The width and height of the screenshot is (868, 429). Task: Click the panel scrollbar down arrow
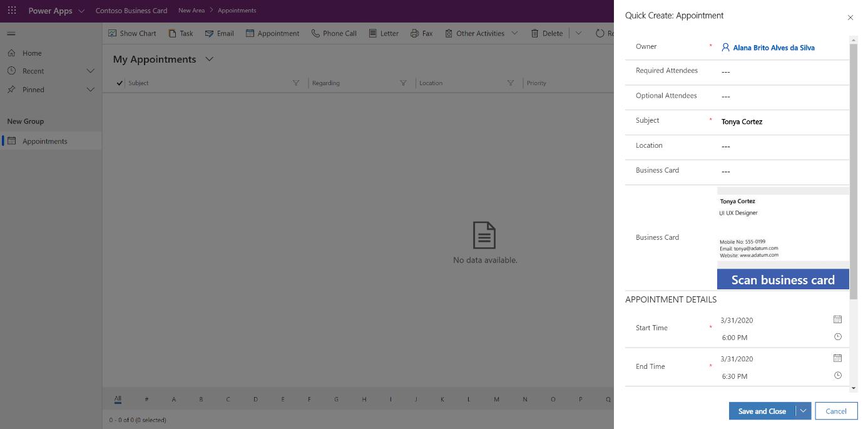coord(854,388)
